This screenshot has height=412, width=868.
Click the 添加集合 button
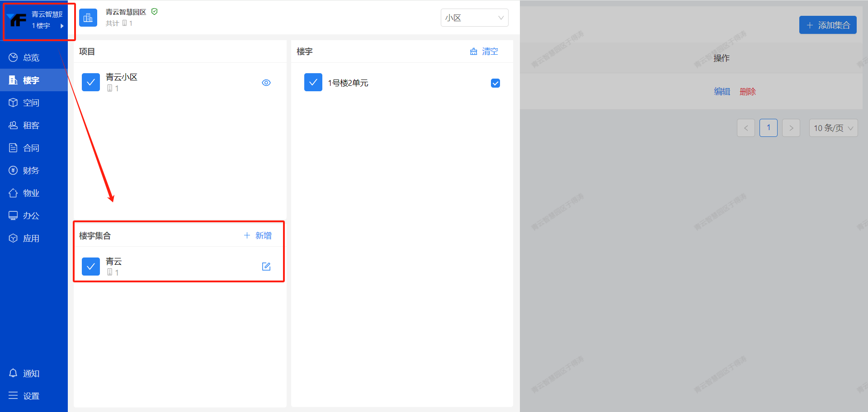pyautogui.click(x=827, y=25)
